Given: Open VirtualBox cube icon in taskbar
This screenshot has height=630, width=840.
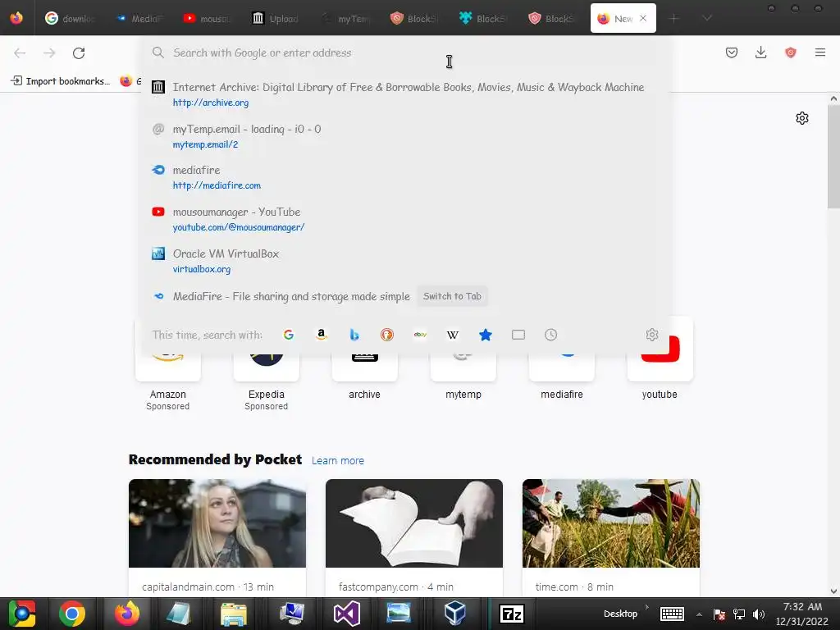Looking at the screenshot, I should [x=454, y=614].
